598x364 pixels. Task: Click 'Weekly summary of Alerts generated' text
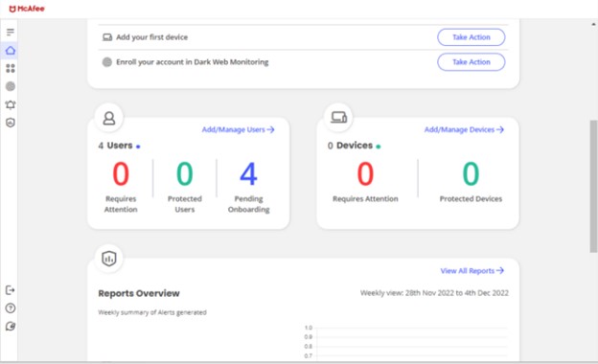(152, 312)
